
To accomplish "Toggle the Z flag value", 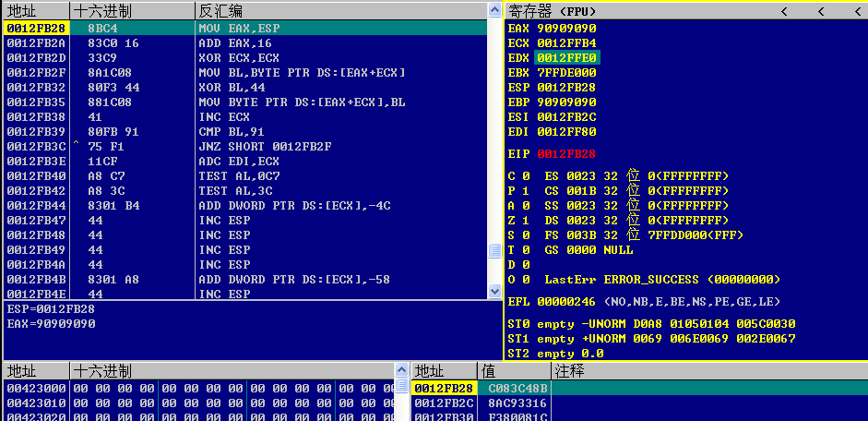I will point(525,221).
